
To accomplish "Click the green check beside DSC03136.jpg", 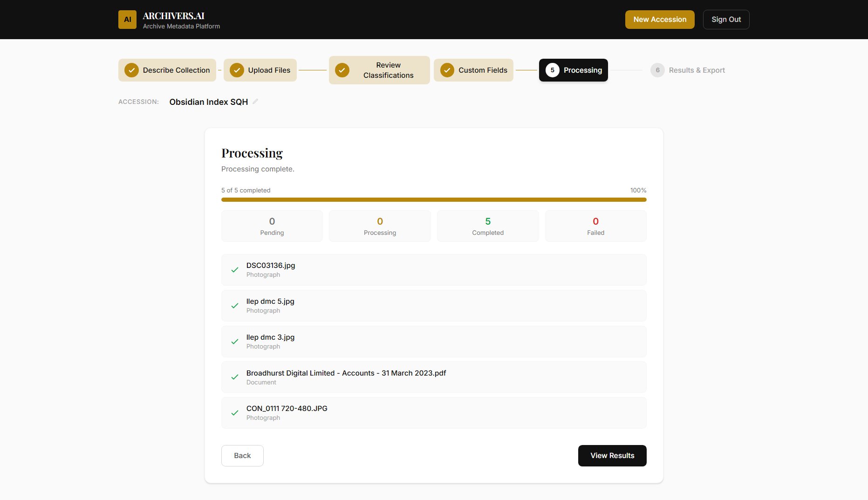I will click(x=234, y=270).
